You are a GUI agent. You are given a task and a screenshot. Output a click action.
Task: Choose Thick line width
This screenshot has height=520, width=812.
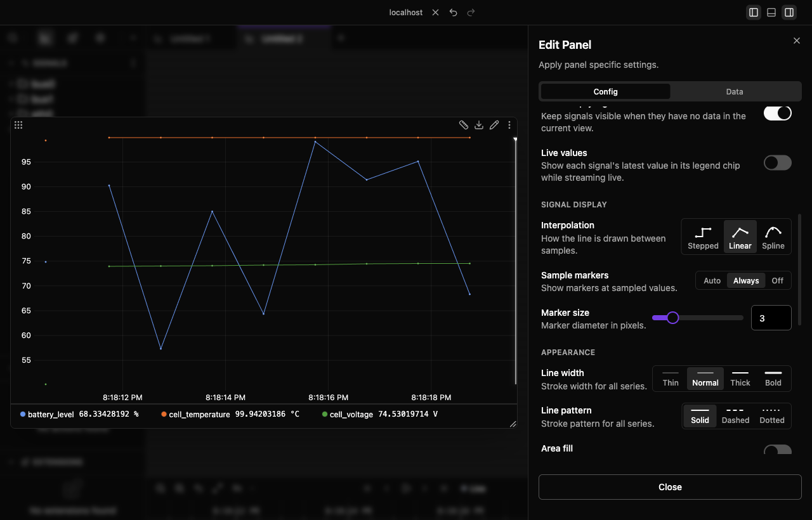(x=740, y=378)
